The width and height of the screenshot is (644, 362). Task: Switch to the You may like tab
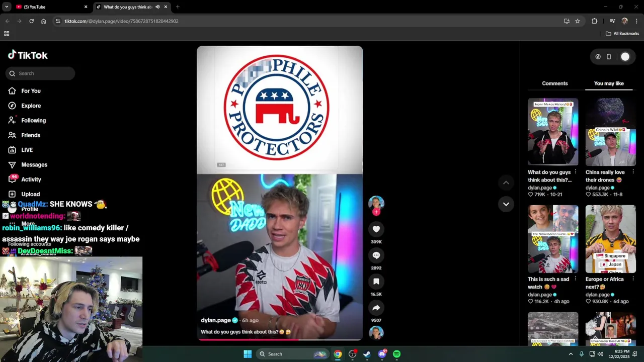point(609,83)
